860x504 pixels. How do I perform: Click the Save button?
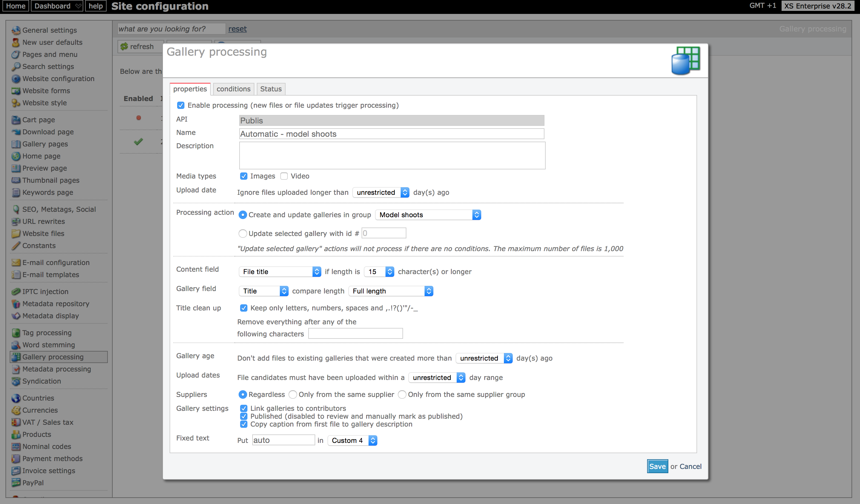click(657, 466)
